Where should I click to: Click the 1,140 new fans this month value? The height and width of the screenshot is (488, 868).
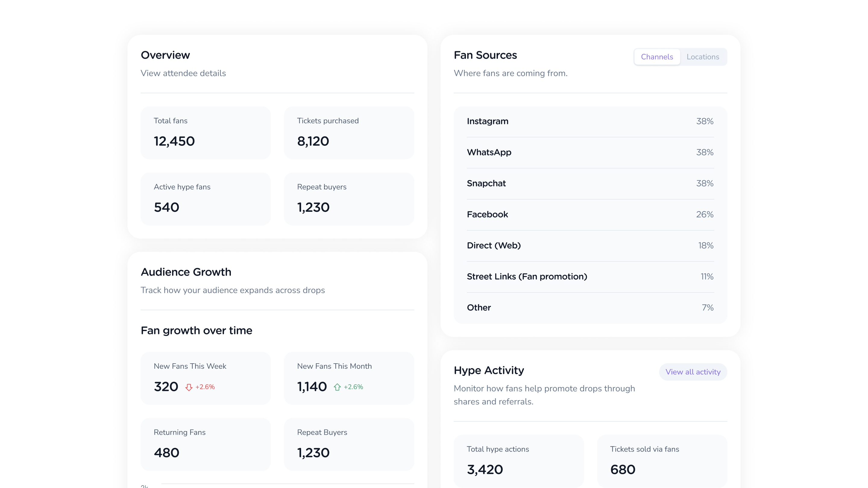coord(312,386)
